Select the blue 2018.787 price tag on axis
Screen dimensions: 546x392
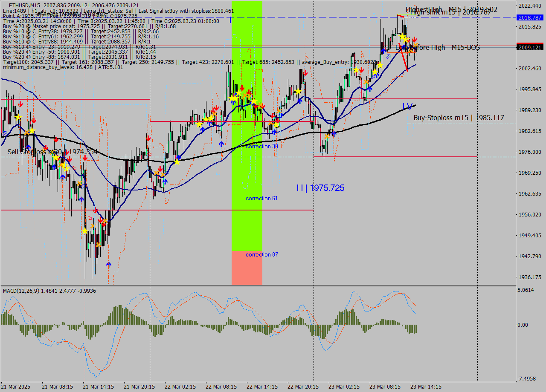529,17
